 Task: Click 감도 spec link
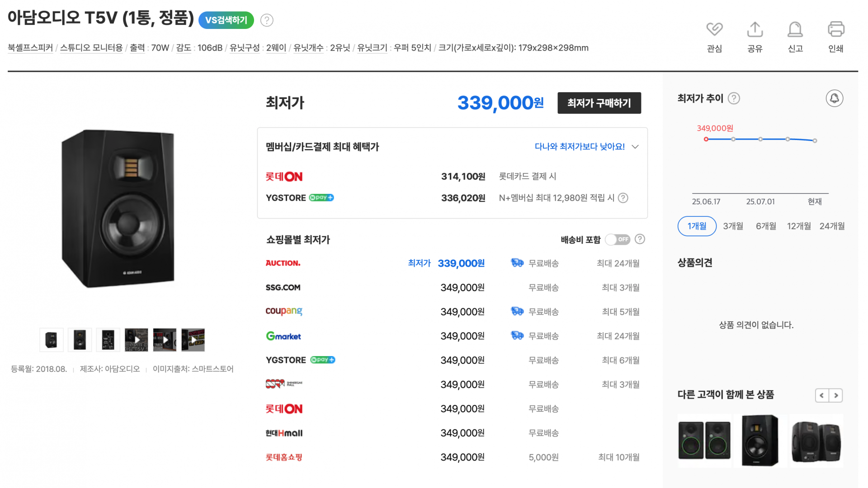point(184,48)
